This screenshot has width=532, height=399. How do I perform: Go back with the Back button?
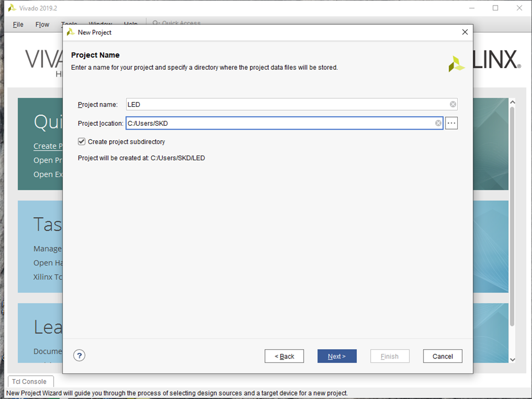pos(284,356)
